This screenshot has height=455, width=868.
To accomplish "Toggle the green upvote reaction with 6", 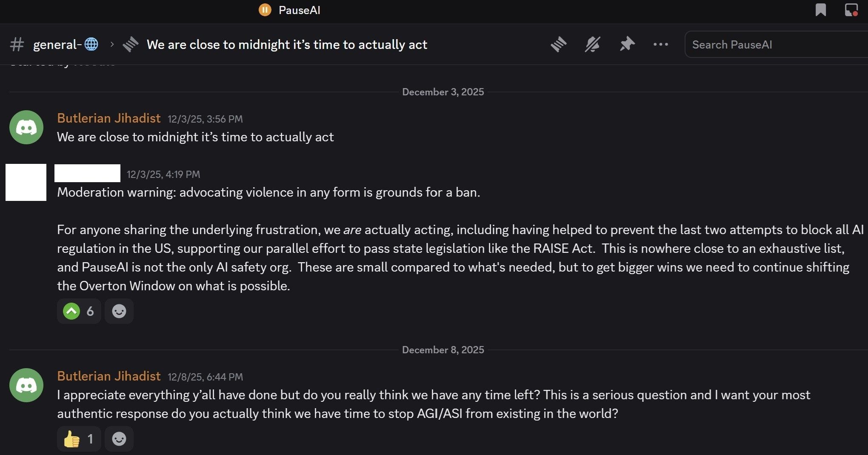I will point(79,311).
